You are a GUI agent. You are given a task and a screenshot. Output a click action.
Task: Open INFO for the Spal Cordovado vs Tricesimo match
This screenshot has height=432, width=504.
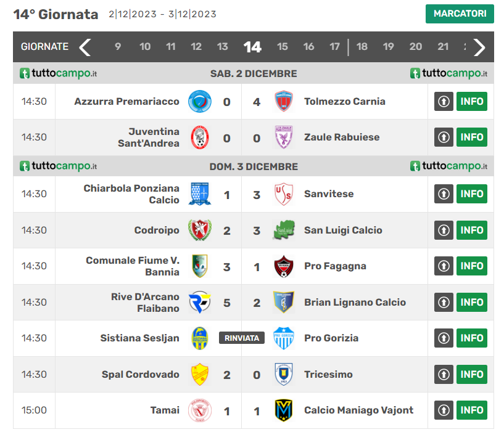point(471,375)
